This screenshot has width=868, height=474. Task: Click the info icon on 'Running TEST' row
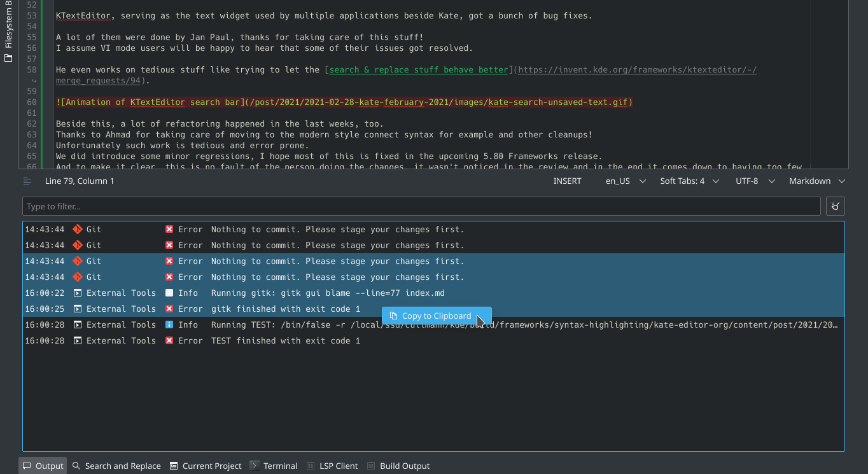169,324
